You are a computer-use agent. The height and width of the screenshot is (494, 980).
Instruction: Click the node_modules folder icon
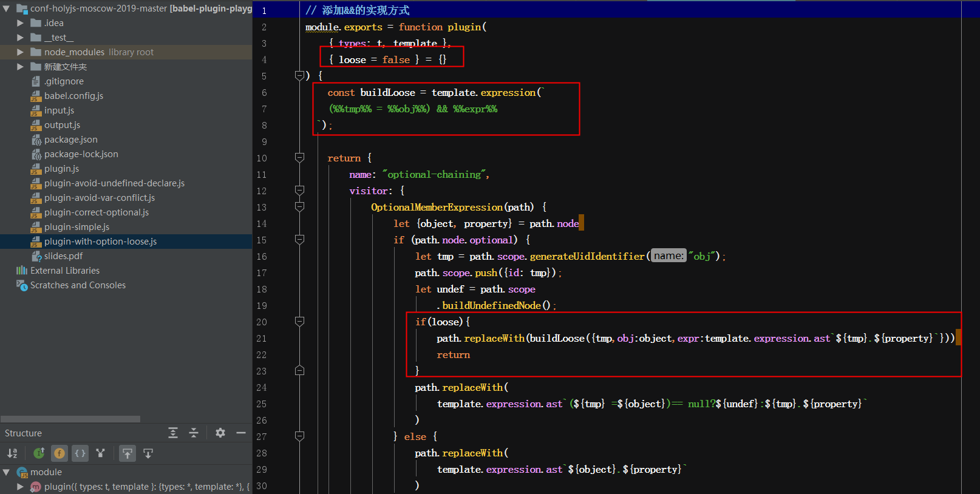coord(36,52)
